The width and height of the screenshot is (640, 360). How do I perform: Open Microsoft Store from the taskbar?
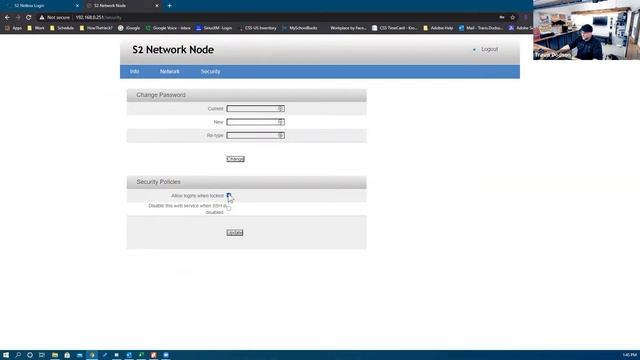tap(67, 355)
